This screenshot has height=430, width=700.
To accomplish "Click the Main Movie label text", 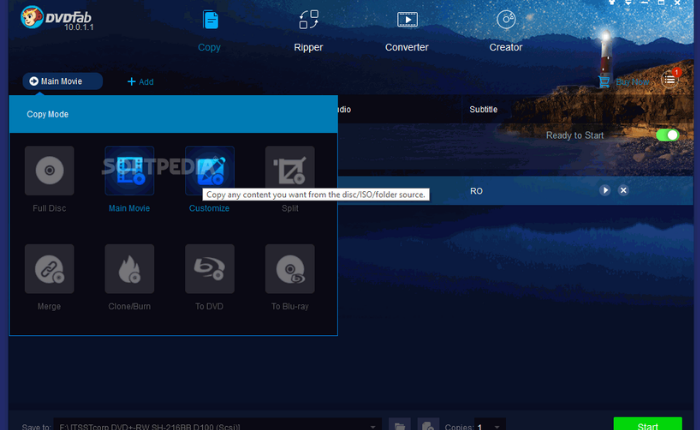I will coord(129,209).
